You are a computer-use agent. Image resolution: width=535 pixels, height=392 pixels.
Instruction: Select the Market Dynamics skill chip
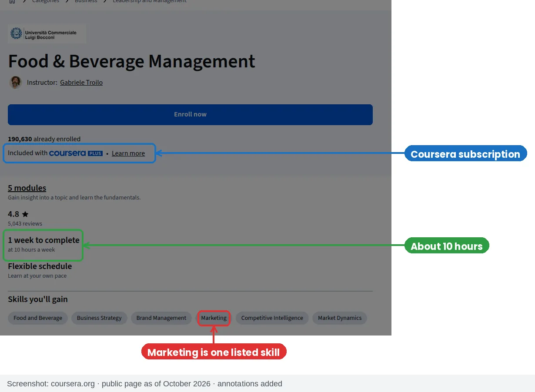[340, 318]
